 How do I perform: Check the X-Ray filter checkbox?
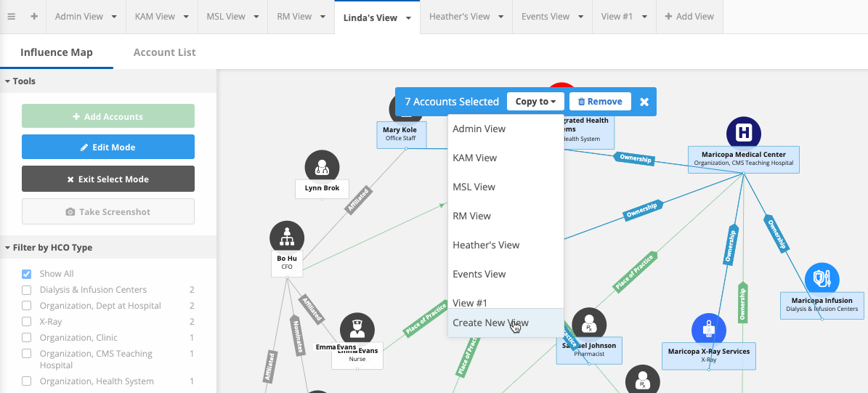point(27,322)
